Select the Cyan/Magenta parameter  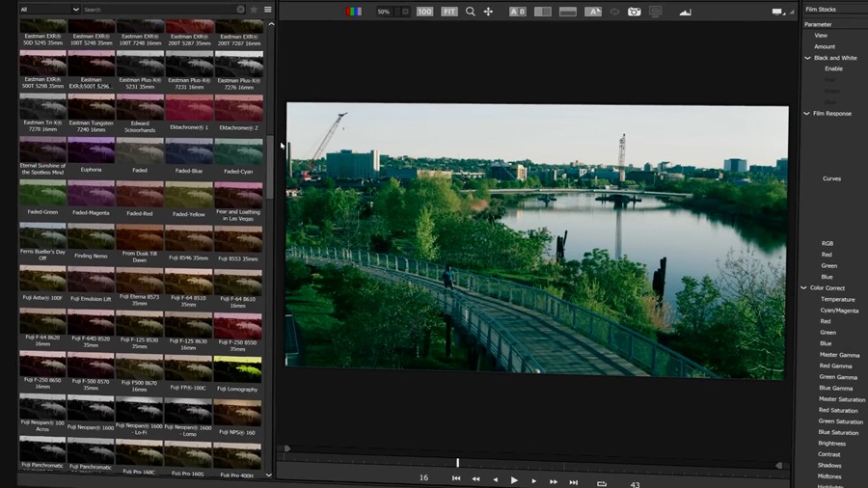(839, 311)
